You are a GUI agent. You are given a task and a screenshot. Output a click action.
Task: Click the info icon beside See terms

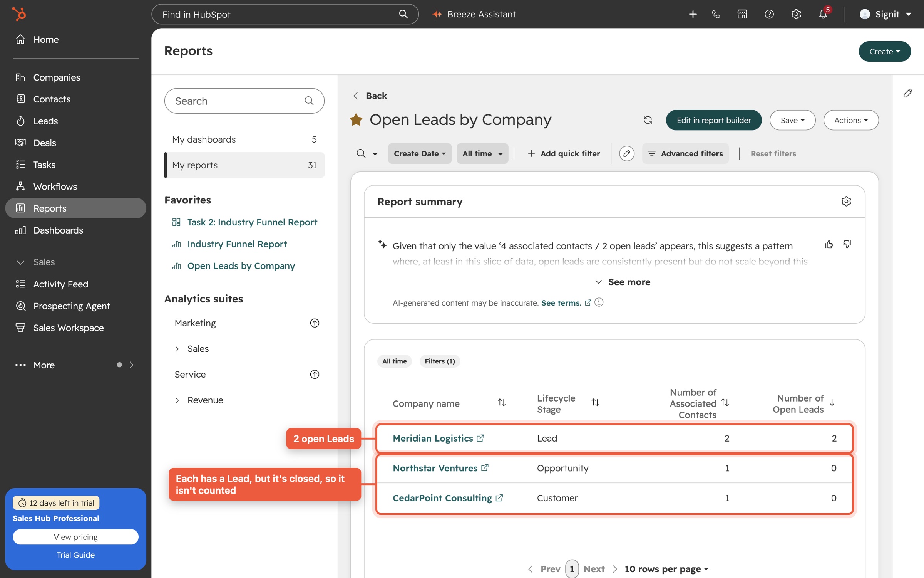599,302
